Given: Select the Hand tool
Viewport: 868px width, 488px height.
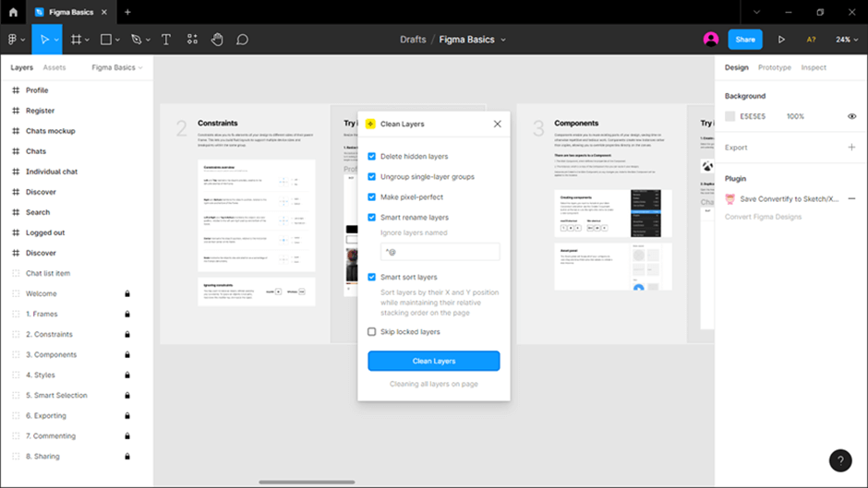Looking at the screenshot, I should point(217,40).
